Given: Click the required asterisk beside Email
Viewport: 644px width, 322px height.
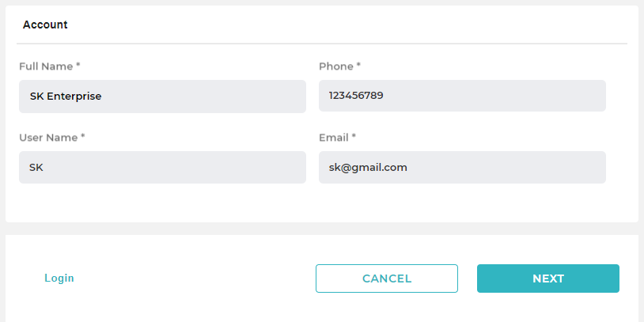Looking at the screenshot, I should coord(354,138).
